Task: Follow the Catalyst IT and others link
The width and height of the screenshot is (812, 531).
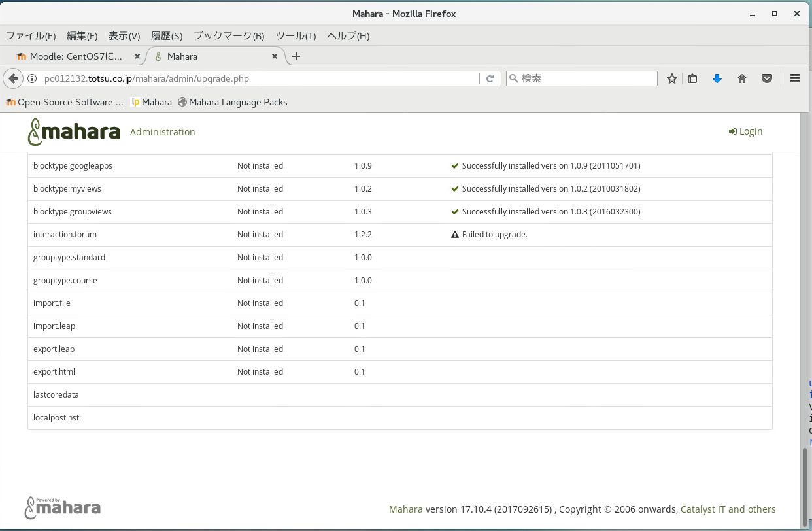Action: tap(728, 509)
